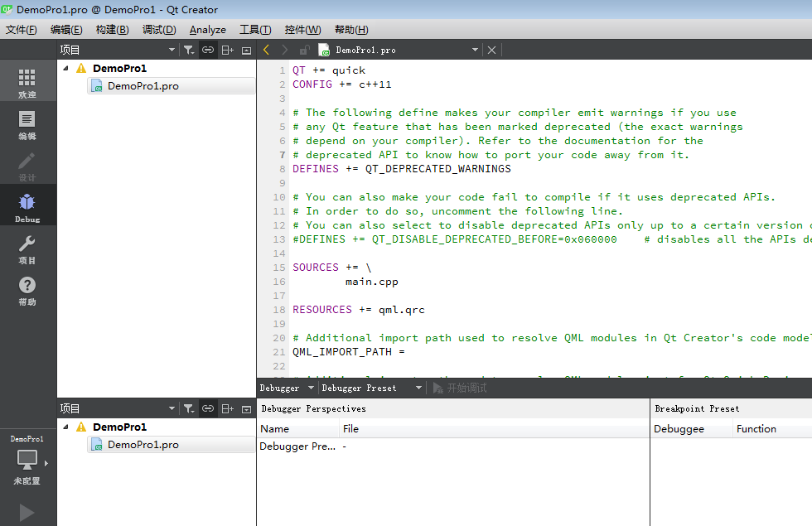Screen dimensions: 812x526
Task: Open the DemoPro1.pro open documents dropdown
Action: (475, 50)
